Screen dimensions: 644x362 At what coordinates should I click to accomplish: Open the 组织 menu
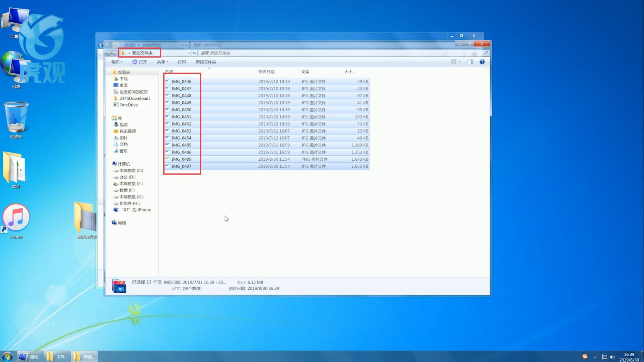117,62
